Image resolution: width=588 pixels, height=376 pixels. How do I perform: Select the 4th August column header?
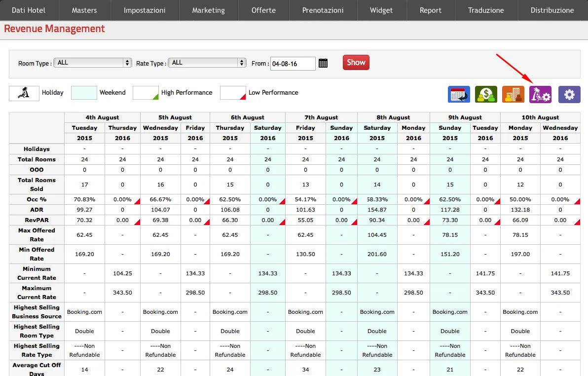coord(103,117)
